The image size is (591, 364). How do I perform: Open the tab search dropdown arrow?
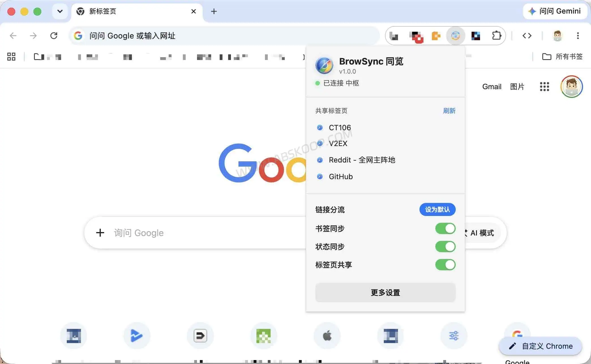60,11
